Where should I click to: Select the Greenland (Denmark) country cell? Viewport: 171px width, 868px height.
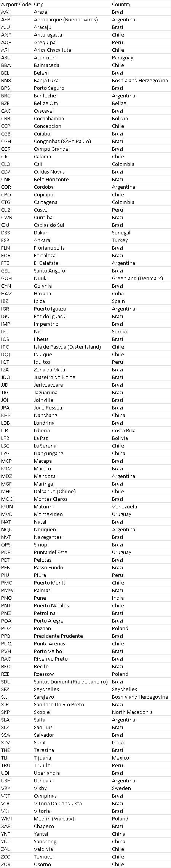click(141, 278)
